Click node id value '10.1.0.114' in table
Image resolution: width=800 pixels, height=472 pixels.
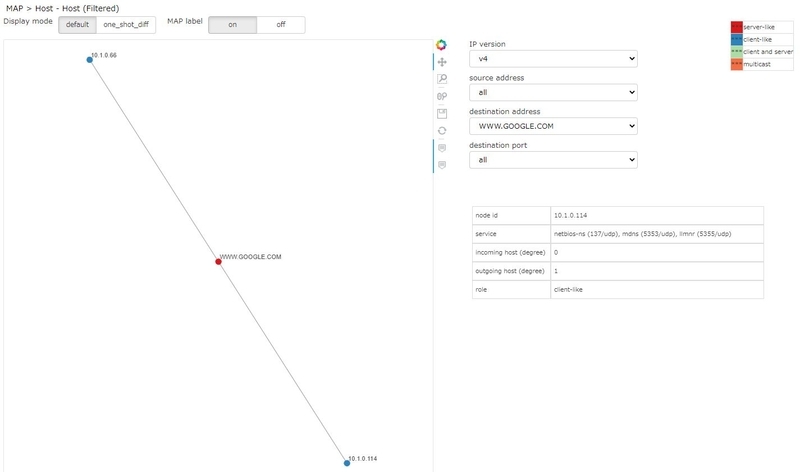coord(570,215)
